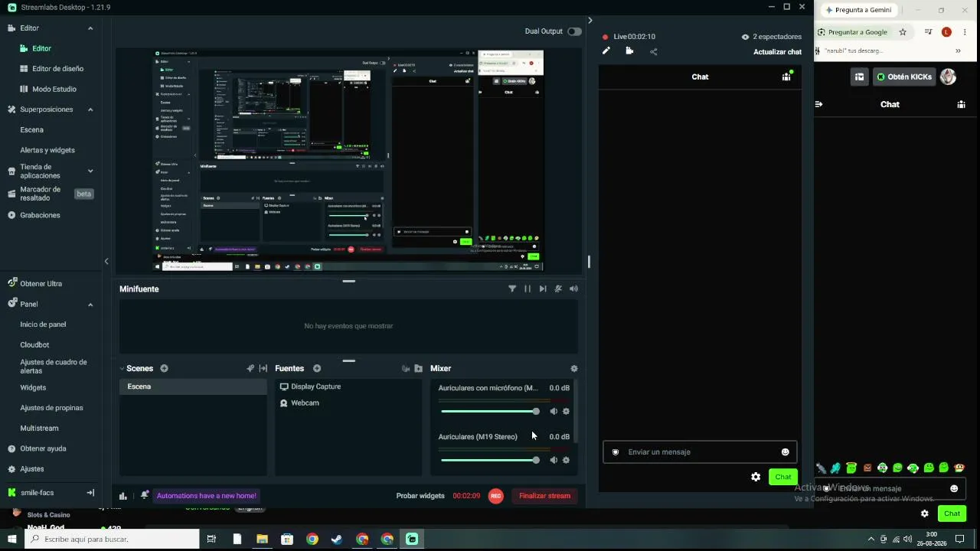Open the notifications bell icon
The image size is (980, 551).
point(145,495)
